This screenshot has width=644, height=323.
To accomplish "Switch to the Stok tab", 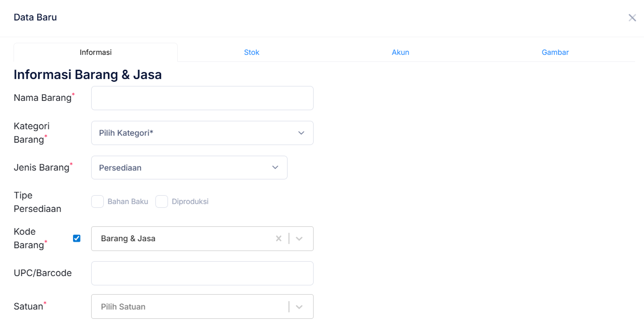I will [251, 53].
